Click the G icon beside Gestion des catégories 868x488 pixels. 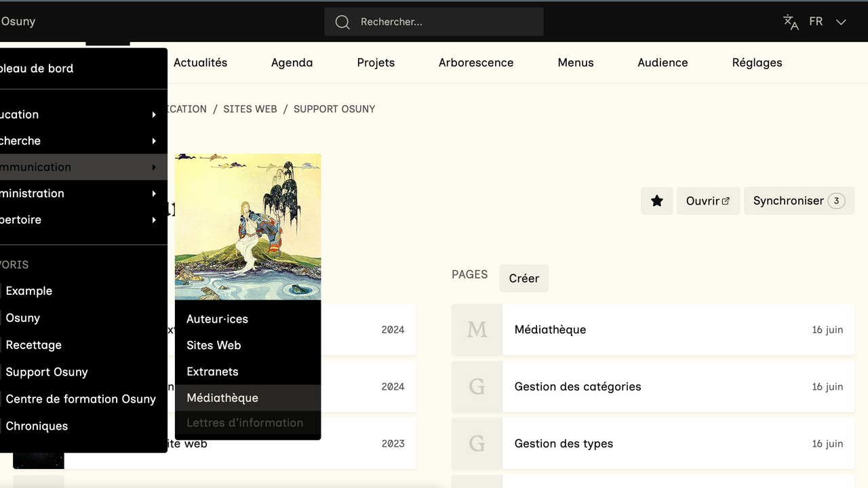477,386
